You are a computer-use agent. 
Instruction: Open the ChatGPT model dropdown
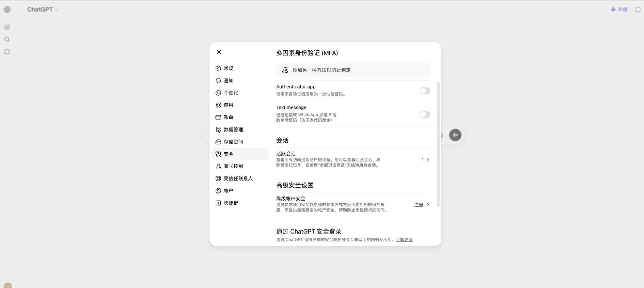click(43, 10)
